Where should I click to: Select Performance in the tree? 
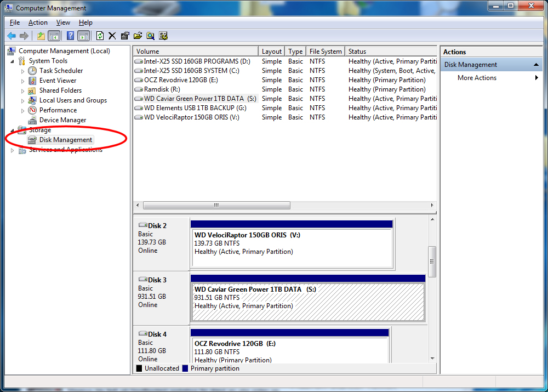coord(58,110)
